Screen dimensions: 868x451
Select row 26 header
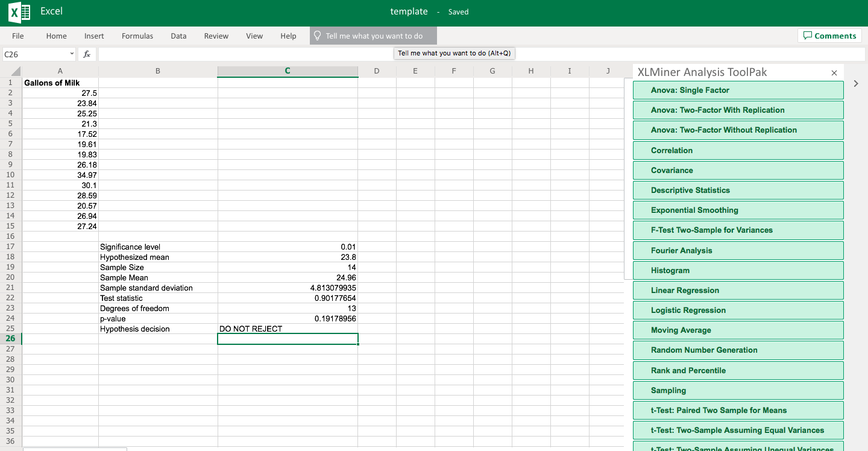11,339
